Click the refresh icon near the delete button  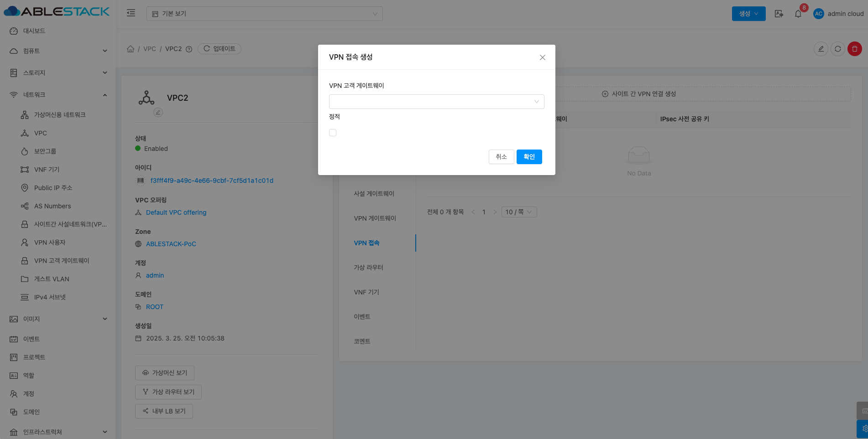[x=837, y=49]
